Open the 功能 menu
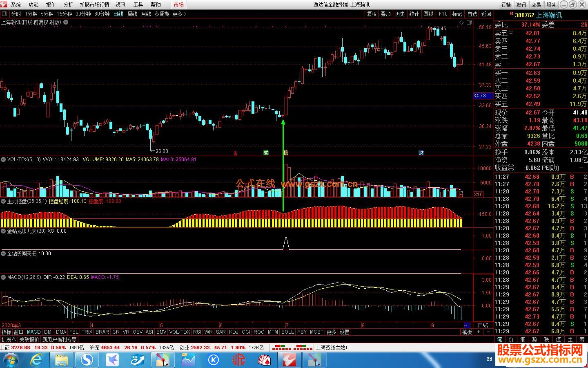Screen dimensions: 588x368 point(33,4)
